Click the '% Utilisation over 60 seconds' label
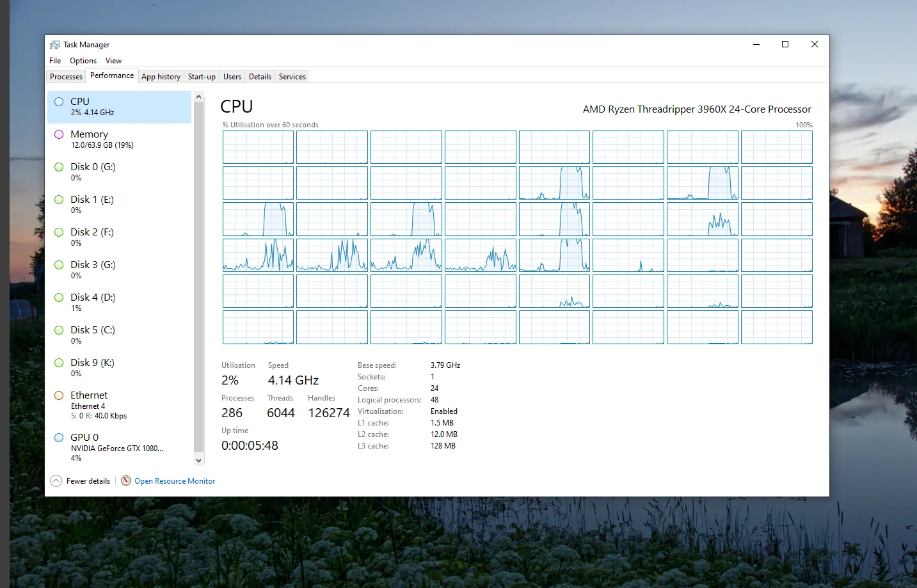The image size is (917, 588). (x=271, y=125)
